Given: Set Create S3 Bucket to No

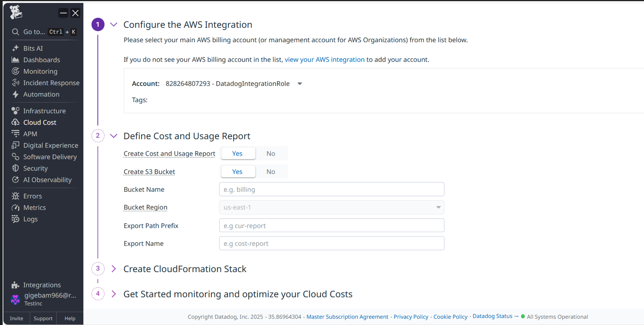Looking at the screenshot, I should tap(271, 172).
